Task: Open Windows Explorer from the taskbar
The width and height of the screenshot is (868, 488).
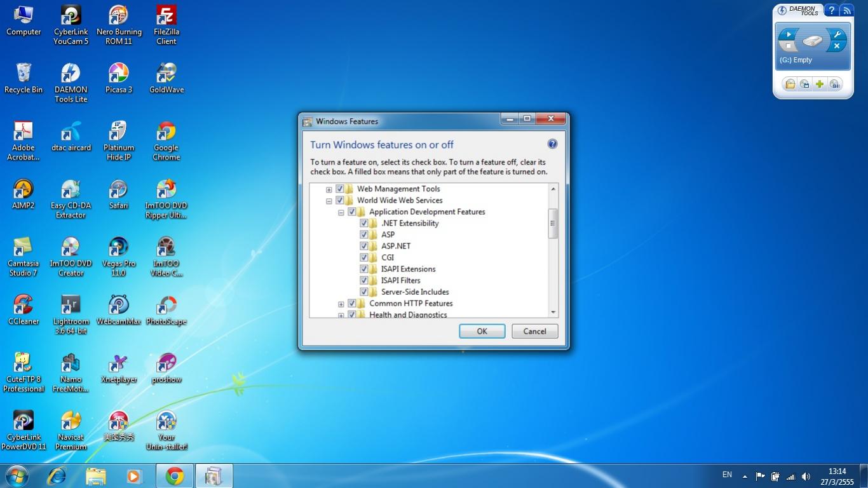Action: click(x=96, y=476)
